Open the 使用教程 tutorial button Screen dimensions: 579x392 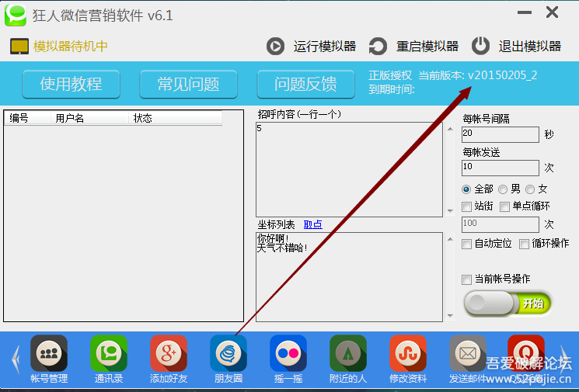click(x=71, y=84)
